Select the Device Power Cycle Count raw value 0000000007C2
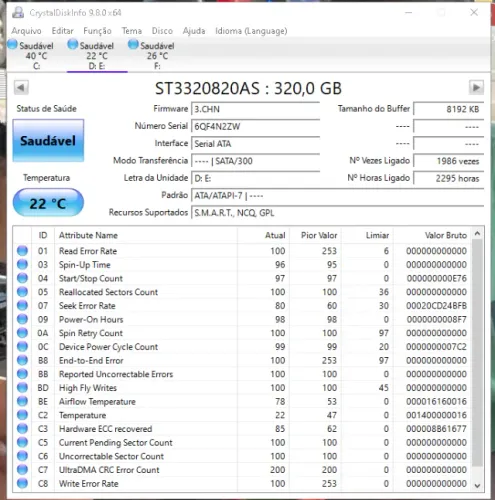The height and width of the screenshot is (500, 495). click(x=436, y=347)
